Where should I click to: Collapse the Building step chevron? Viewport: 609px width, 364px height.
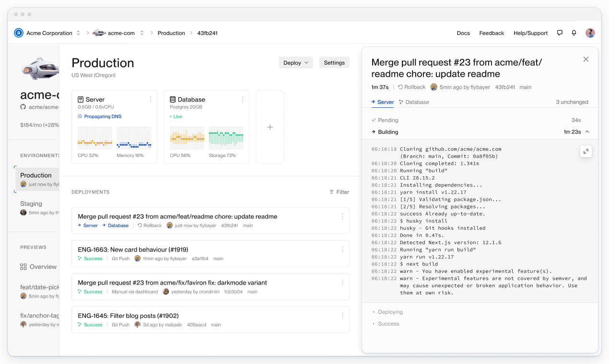tap(587, 132)
